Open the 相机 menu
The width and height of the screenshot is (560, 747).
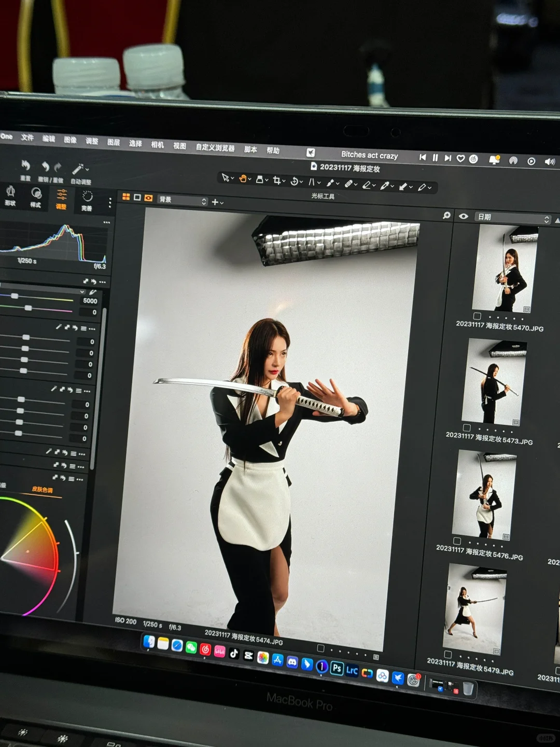(x=157, y=144)
